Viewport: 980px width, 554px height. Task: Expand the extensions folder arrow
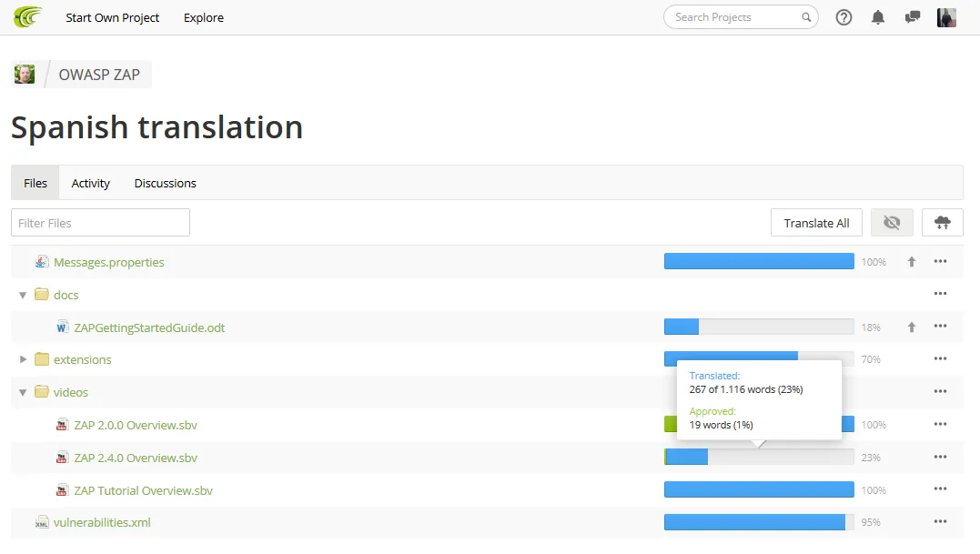(23, 359)
